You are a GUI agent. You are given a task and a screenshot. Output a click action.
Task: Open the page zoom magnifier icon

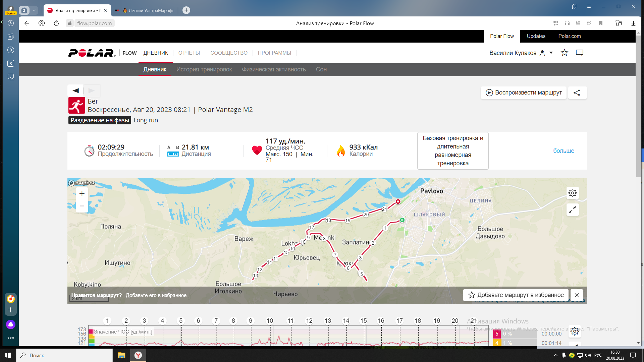(589, 23)
